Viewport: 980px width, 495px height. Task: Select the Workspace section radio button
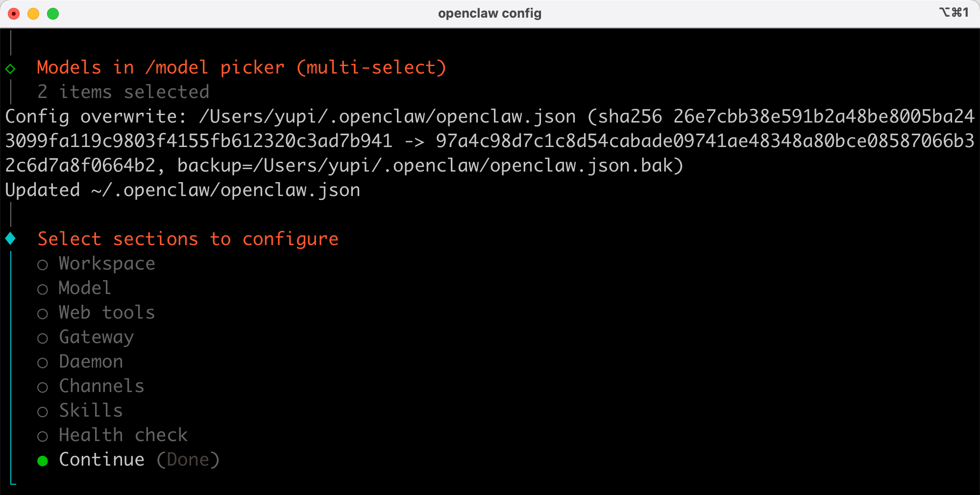[43, 265]
